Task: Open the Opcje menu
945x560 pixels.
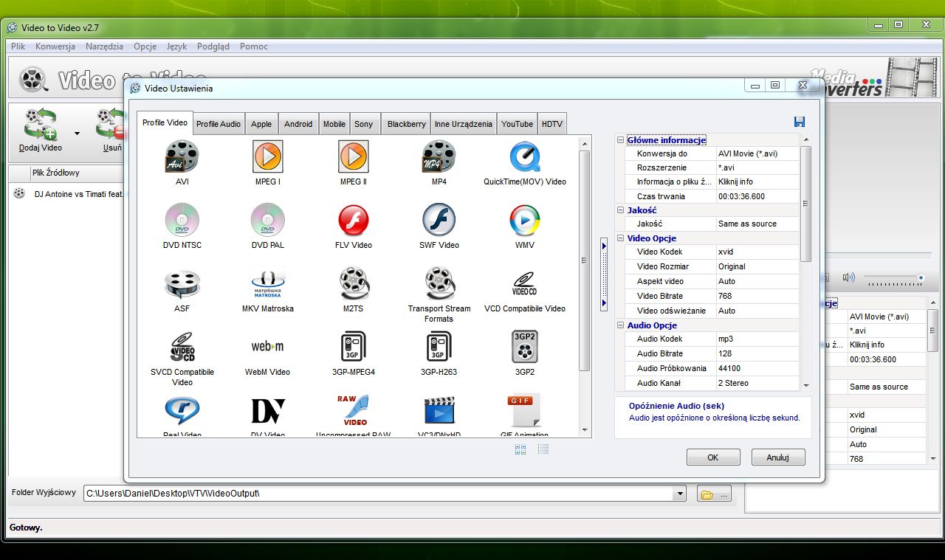Action: click(145, 46)
